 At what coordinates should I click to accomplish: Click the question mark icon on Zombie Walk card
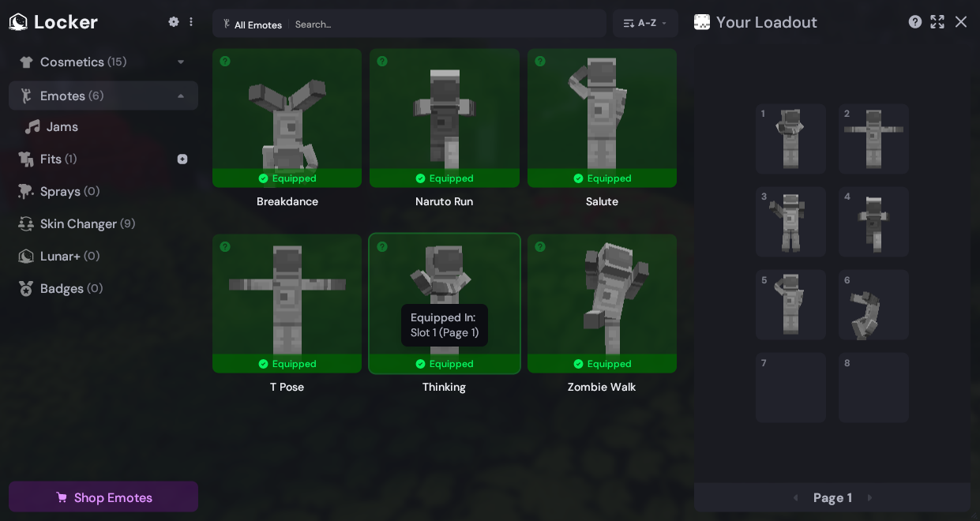(540, 247)
